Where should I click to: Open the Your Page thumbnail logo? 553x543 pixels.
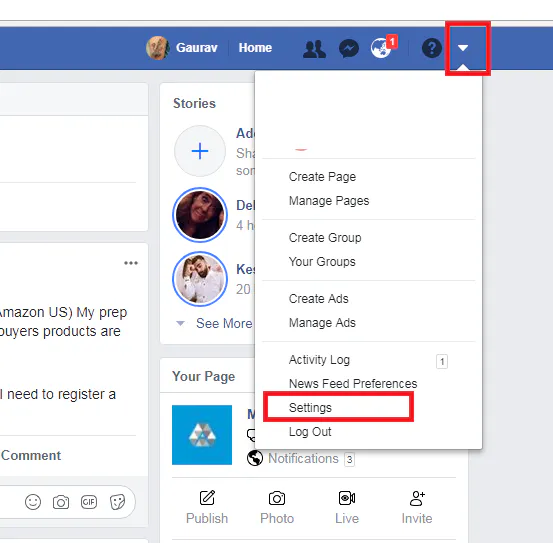coord(202,435)
